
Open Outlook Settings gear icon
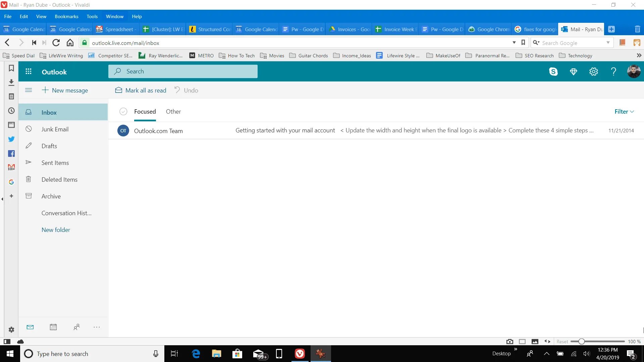594,71
